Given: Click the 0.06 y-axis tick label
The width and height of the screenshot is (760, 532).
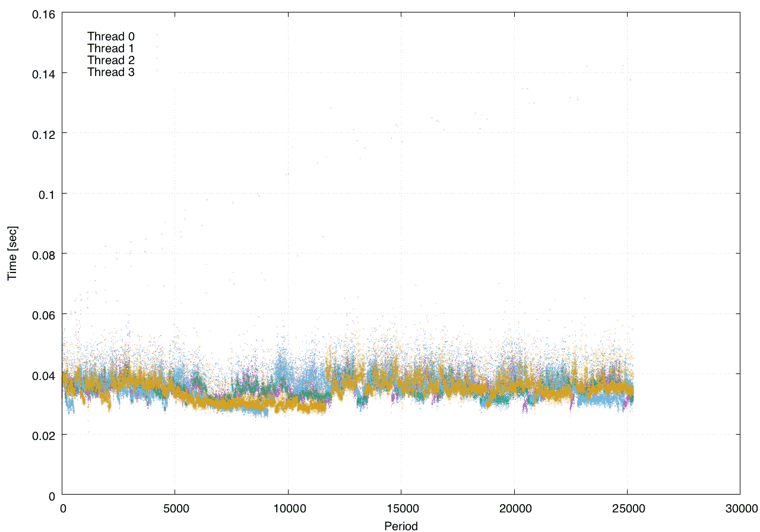Looking at the screenshot, I should click(43, 314).
